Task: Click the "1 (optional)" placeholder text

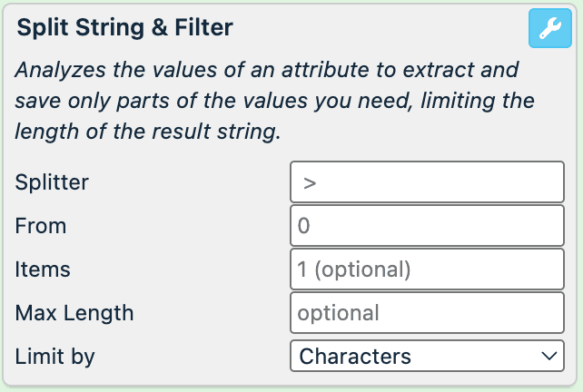Action: point(354,269)
